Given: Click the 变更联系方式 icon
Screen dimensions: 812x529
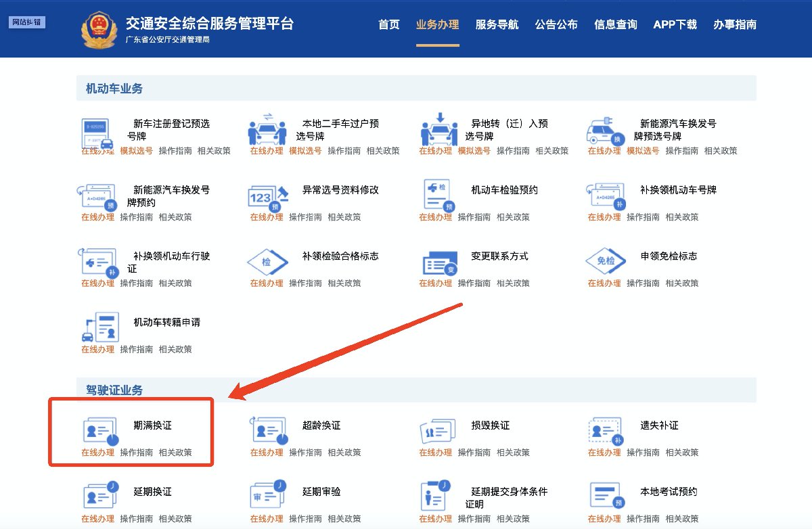Looking at the screenshot, I should click(437, 262).
